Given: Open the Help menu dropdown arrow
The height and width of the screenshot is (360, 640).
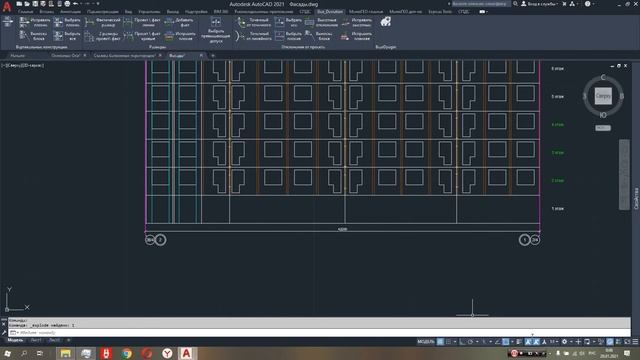Looking at the screenshot, I should point(594,4).
